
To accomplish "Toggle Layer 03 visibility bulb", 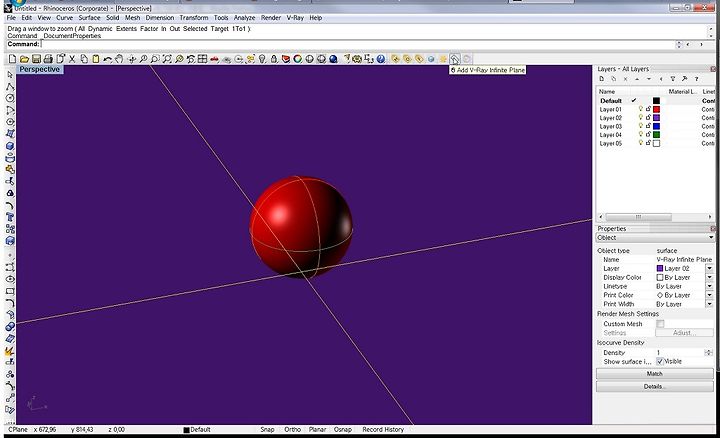I will [641, 126].
